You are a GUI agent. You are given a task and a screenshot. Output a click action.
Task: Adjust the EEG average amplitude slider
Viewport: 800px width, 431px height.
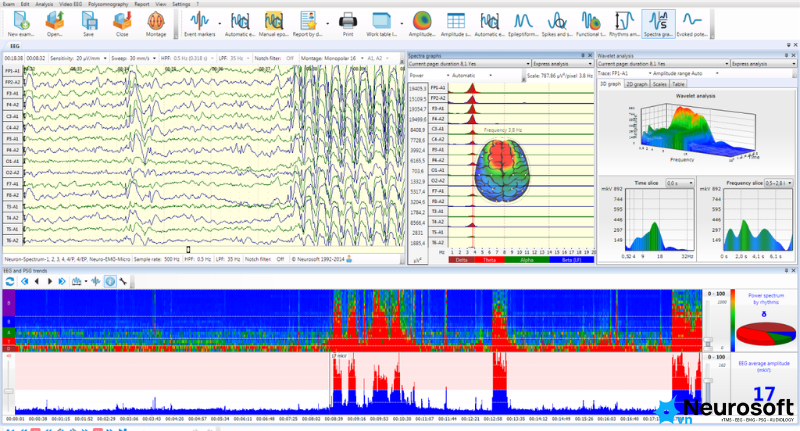708,382
